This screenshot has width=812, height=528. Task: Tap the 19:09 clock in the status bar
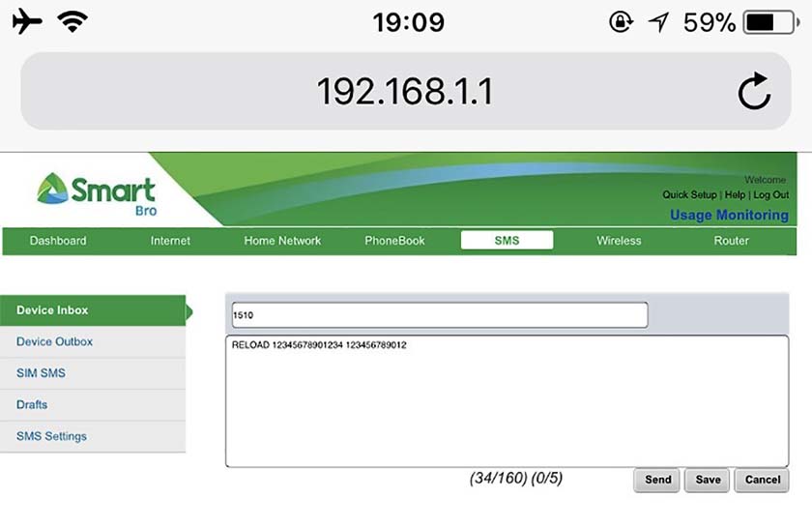click(408, 22)
